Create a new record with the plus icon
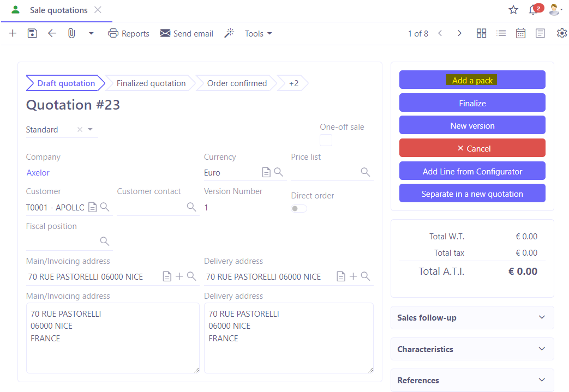569x392 pixels. 12,33
